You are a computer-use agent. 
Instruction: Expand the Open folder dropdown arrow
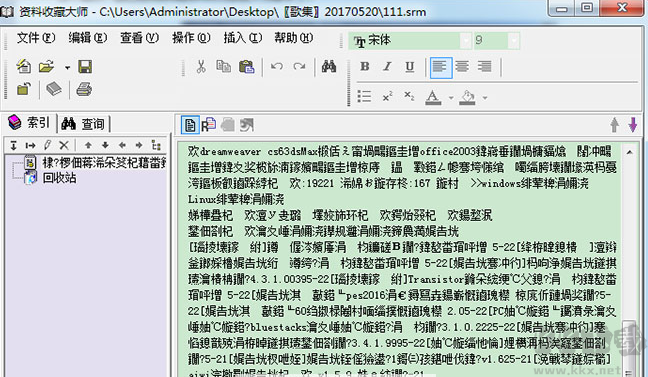[67, 67]
